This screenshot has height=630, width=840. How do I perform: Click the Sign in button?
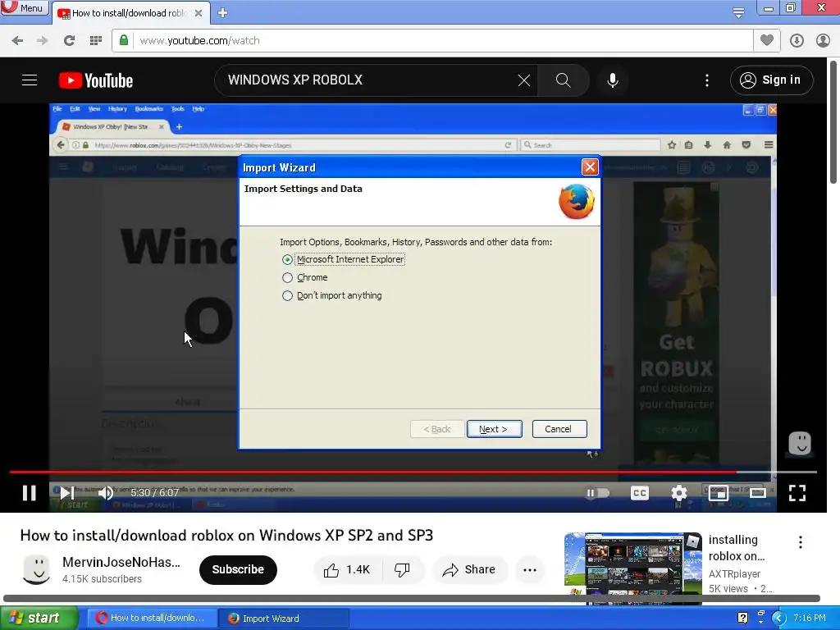click(x=771, y=80)
